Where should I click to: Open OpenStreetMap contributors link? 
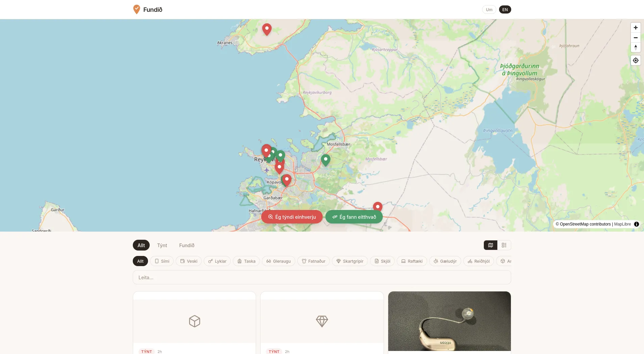point(583,224)
